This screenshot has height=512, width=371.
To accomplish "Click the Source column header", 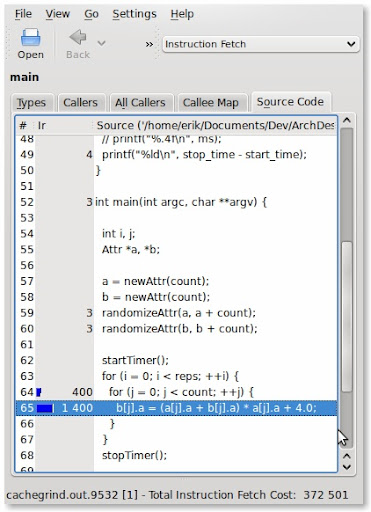I will click(x=215, y=125).
